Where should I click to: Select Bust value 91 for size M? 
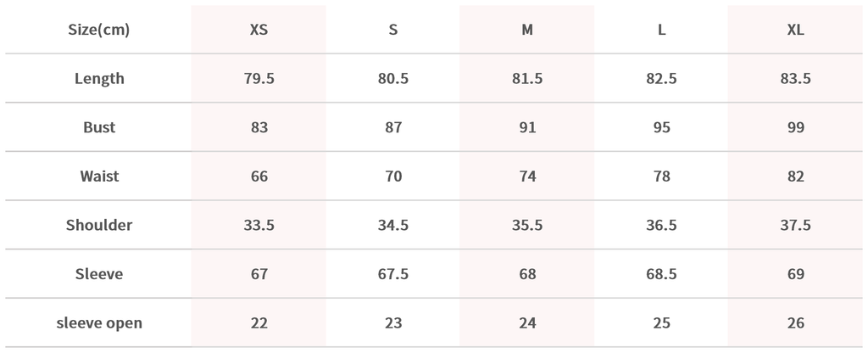(527, 127)
